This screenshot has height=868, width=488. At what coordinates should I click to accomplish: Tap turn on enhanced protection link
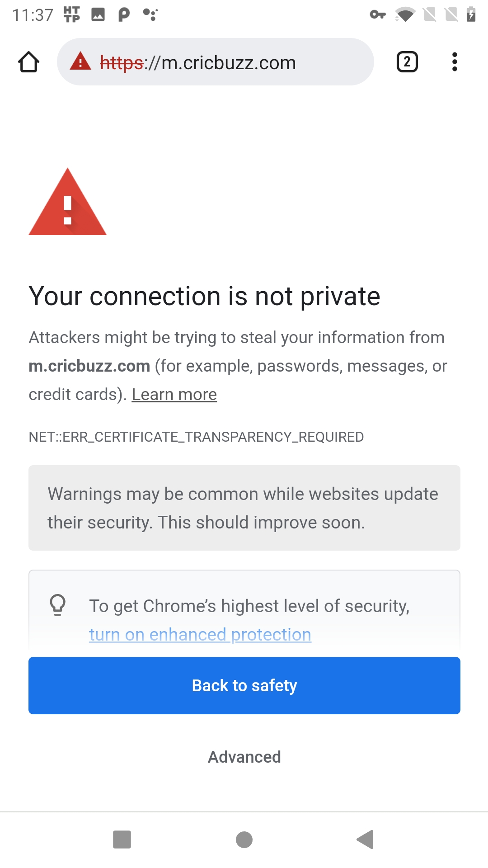199,634
